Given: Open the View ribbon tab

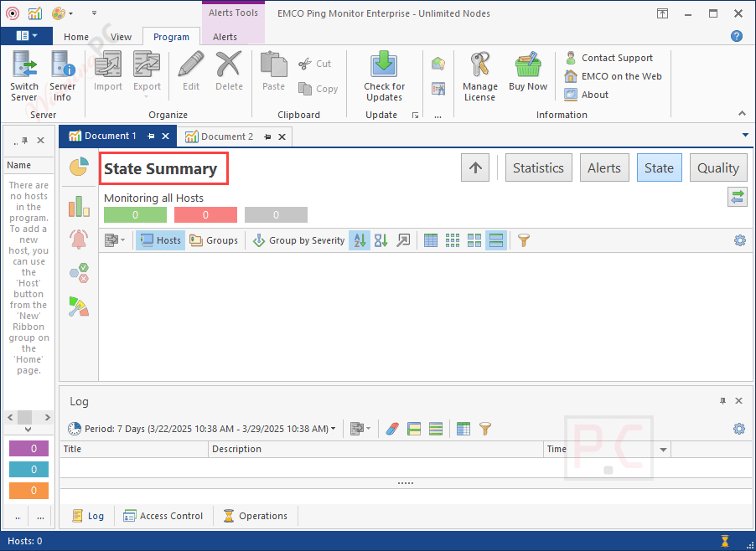Looking at the screenshot, I should pos(121,37).
